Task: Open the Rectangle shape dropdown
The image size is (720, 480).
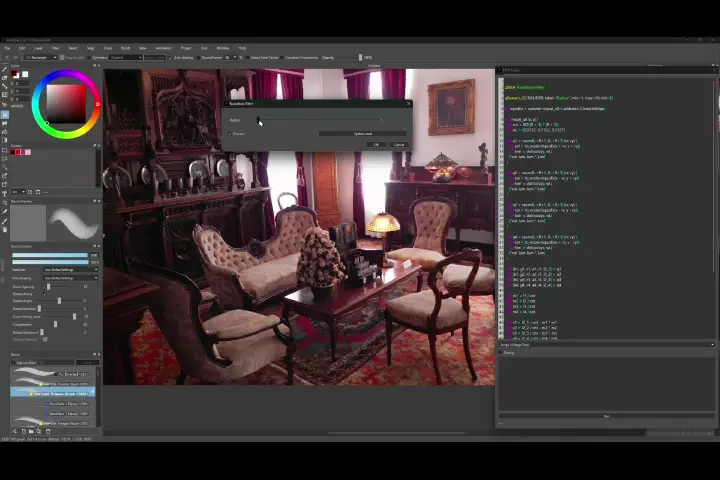Action: pyautogui.click(x=40, y=57)
